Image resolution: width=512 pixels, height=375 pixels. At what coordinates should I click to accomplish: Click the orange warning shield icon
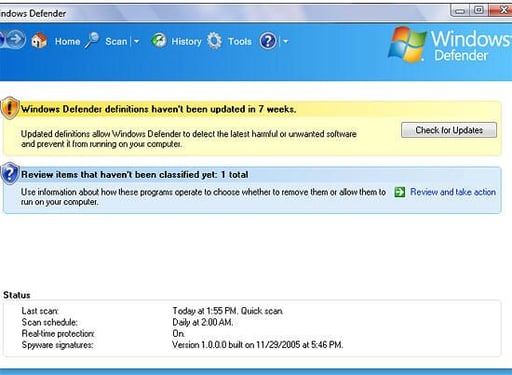click(x=10, y=108)
